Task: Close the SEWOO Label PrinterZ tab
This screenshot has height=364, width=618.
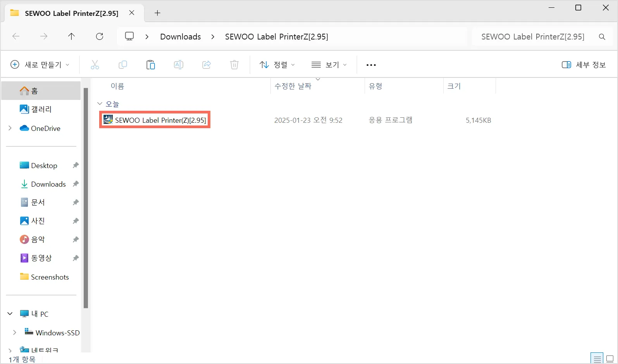Action: click(132, 13)
